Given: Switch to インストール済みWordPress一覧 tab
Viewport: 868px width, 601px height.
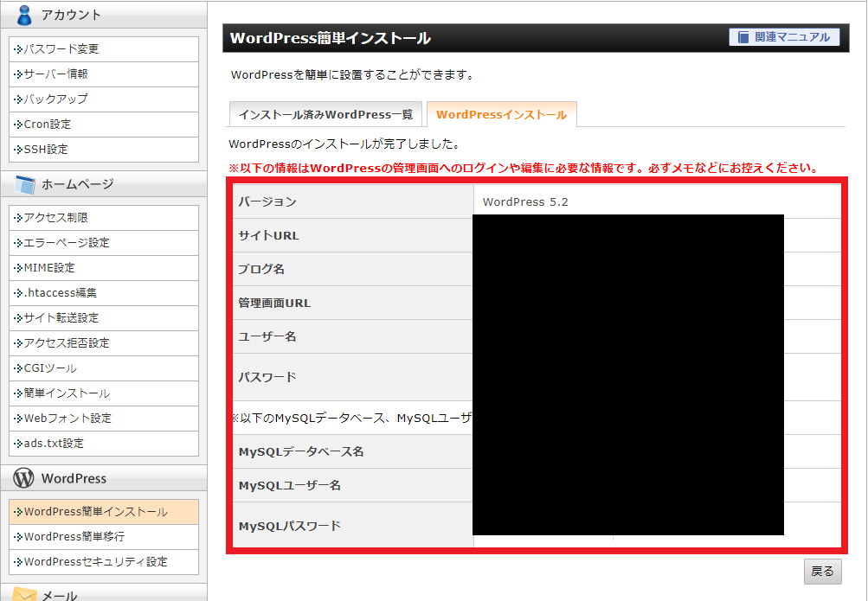Looking at the screenshot, I should pyautogui.click(x=325, y=114).
